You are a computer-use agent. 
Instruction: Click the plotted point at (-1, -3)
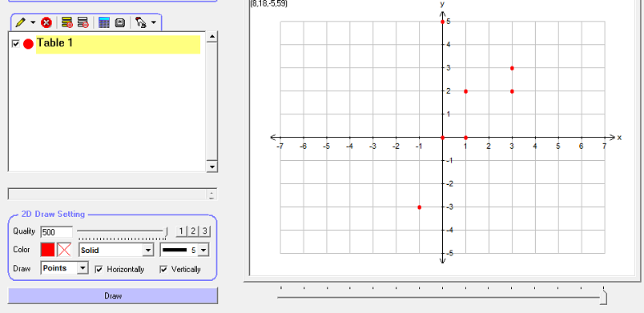[x=420, y=207]
